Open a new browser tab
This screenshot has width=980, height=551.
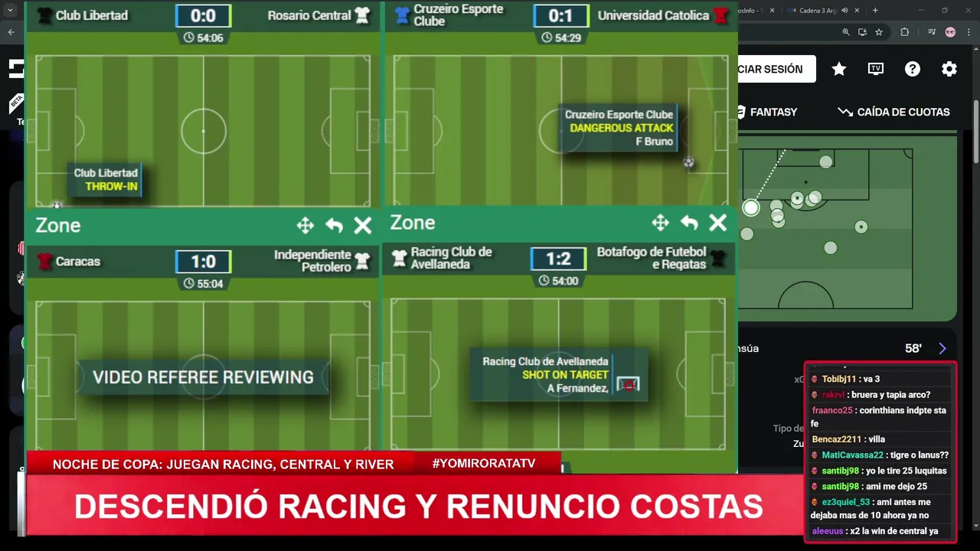[x=875, y=11]
